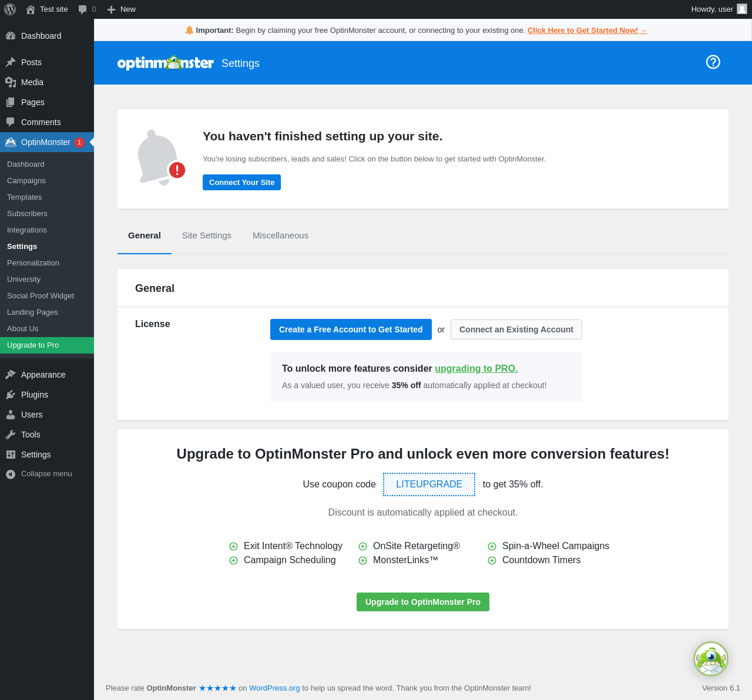Click the plus icon beside Exit Intent Technology

tap(233, 546)
